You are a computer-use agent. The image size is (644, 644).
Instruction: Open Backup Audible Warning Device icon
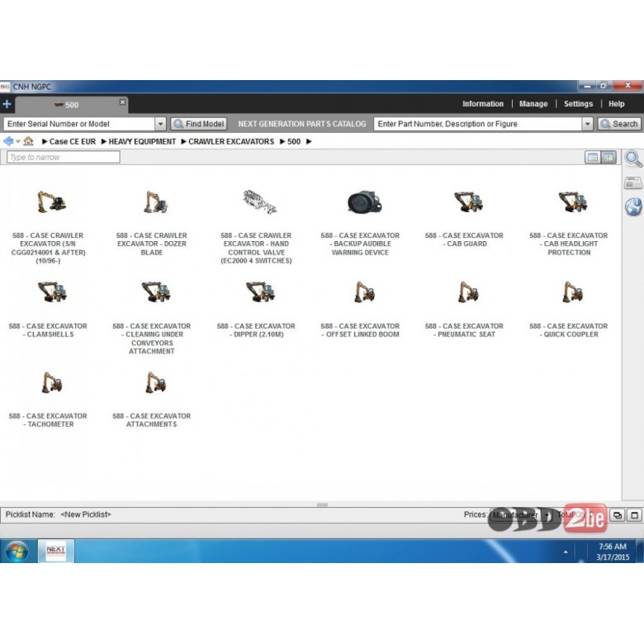point(364,202)
